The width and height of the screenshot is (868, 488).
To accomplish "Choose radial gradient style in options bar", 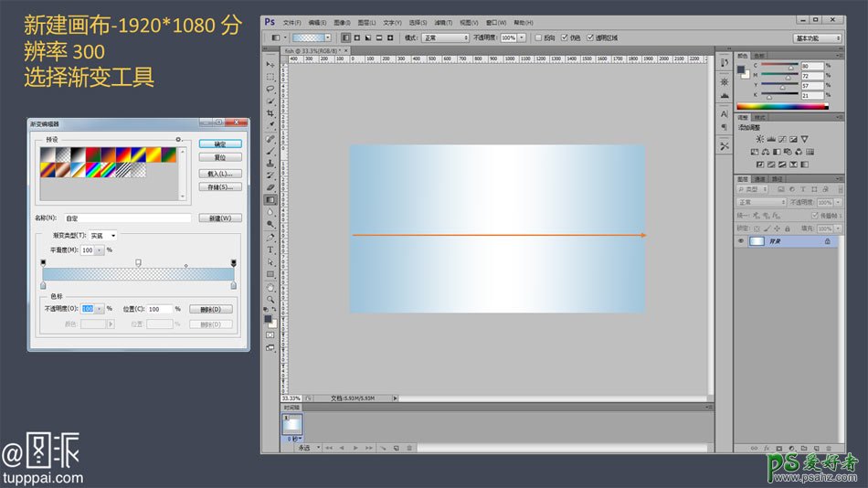I will (357, 37).
